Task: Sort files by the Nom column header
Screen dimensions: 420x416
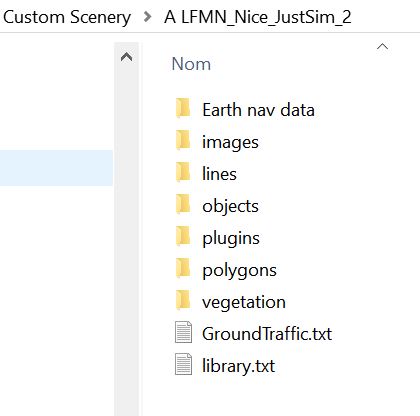Action: 191,64
